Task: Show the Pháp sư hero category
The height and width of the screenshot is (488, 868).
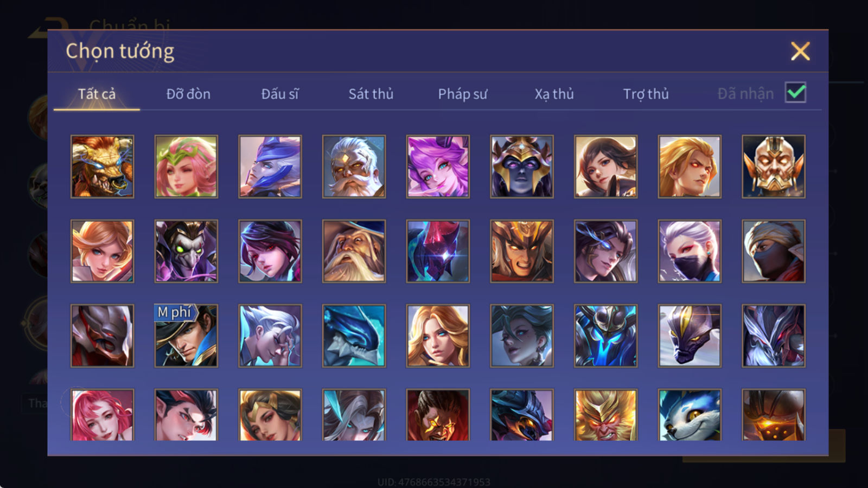Action: (x=463, y=94)
